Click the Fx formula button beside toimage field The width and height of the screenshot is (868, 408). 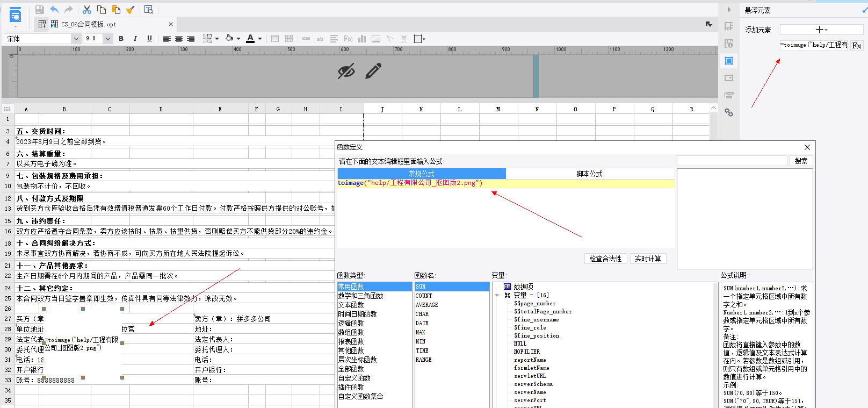[x=857, y=45]
